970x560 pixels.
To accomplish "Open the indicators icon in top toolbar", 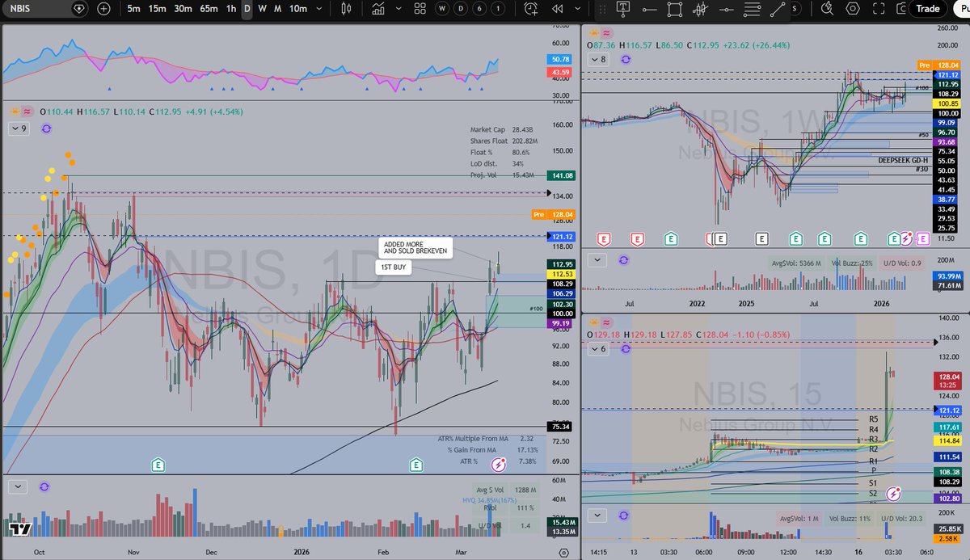I will point(377,9).
